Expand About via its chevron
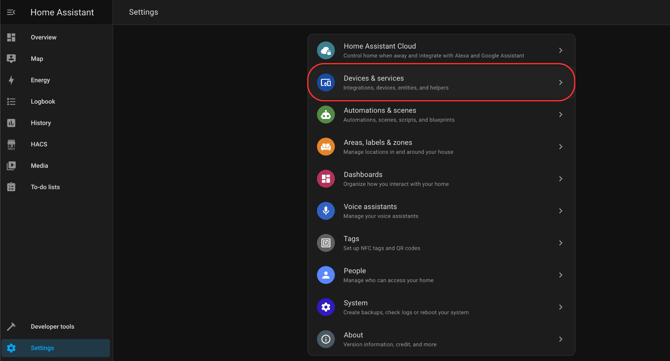This screenshot has width=670, height=361. pos(560,339)
